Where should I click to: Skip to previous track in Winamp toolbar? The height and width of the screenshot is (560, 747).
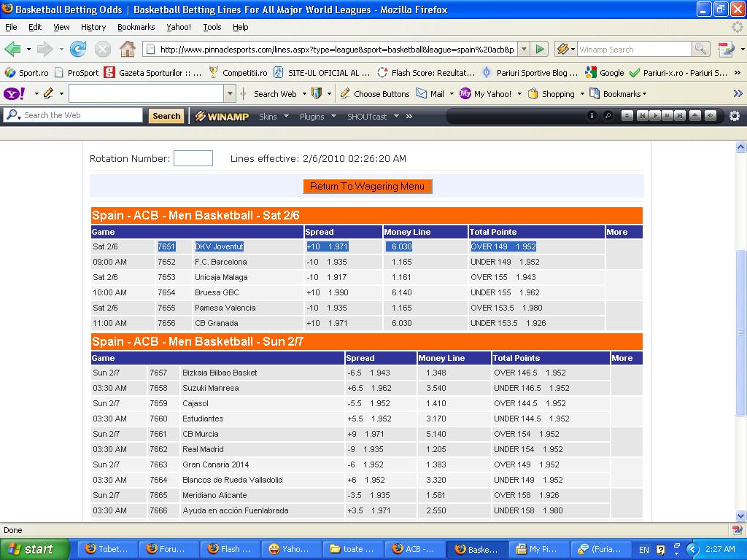(642, 116)
